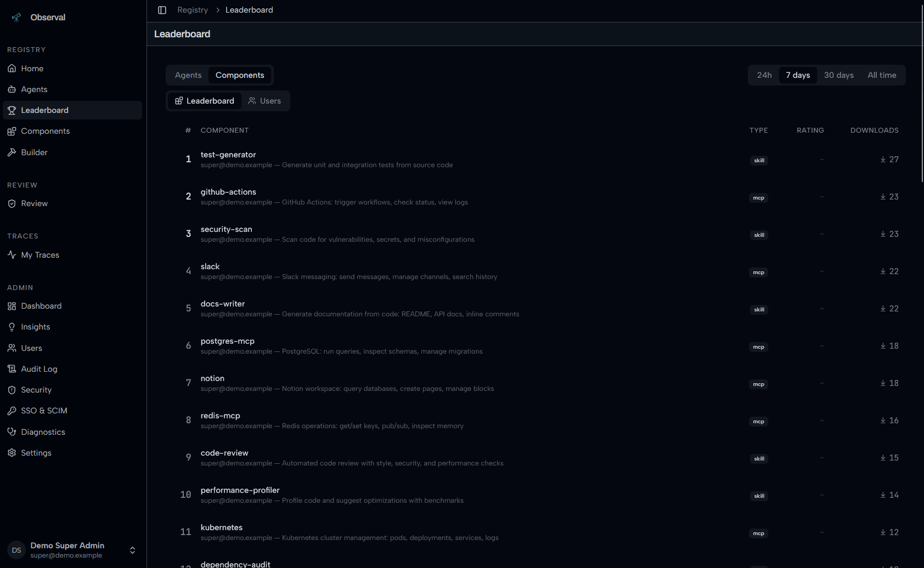Open the docs-writer component

point(223,304)
